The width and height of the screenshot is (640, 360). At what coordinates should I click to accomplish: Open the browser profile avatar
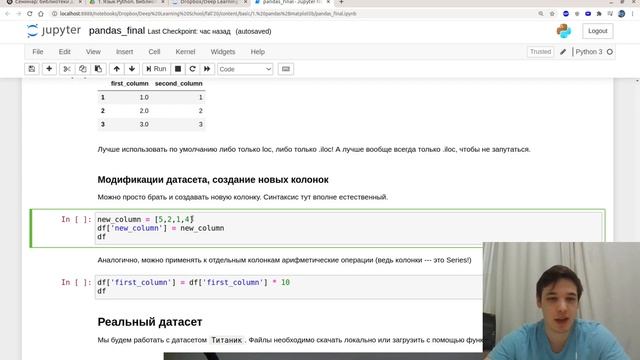point(621,13)
